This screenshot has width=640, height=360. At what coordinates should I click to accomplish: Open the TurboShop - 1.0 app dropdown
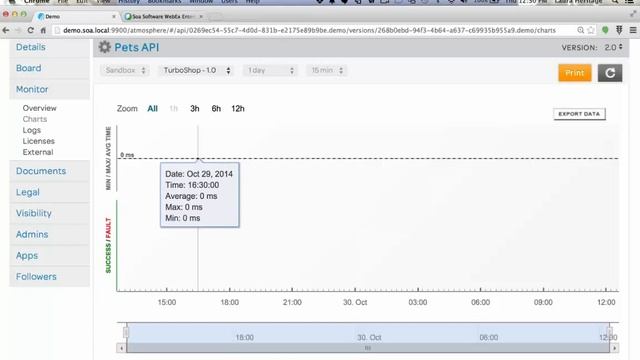pyautogui.click(x=196, y=70)
